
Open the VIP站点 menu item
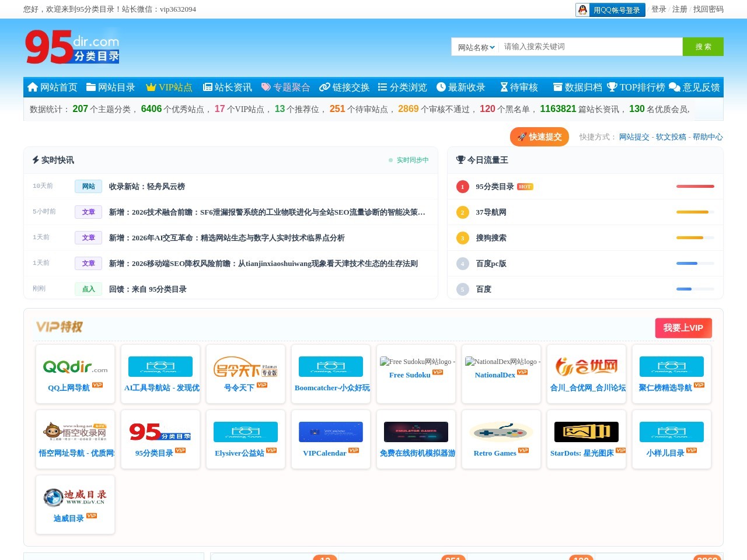(x=169, y=87)
